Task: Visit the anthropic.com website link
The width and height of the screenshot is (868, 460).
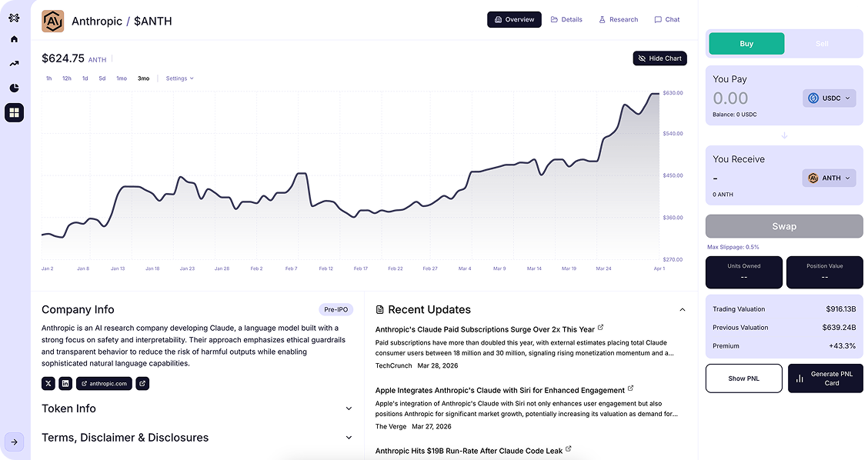Action: click(104, 383)
